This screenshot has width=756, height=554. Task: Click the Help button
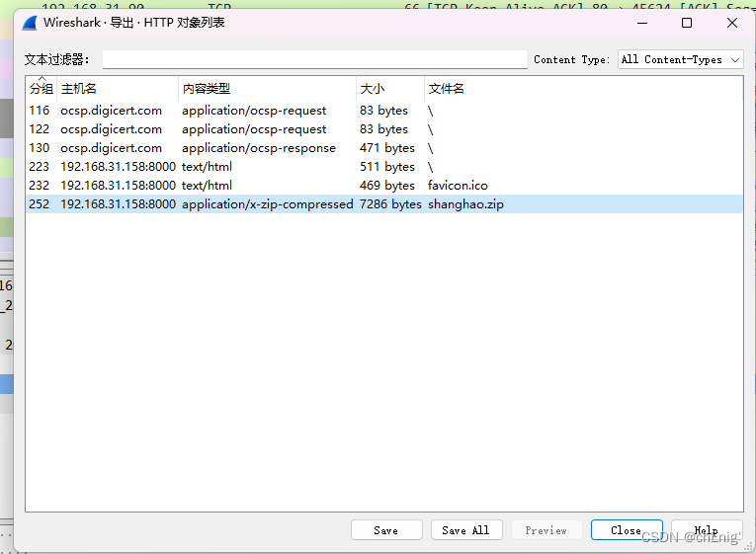(707, 530)
